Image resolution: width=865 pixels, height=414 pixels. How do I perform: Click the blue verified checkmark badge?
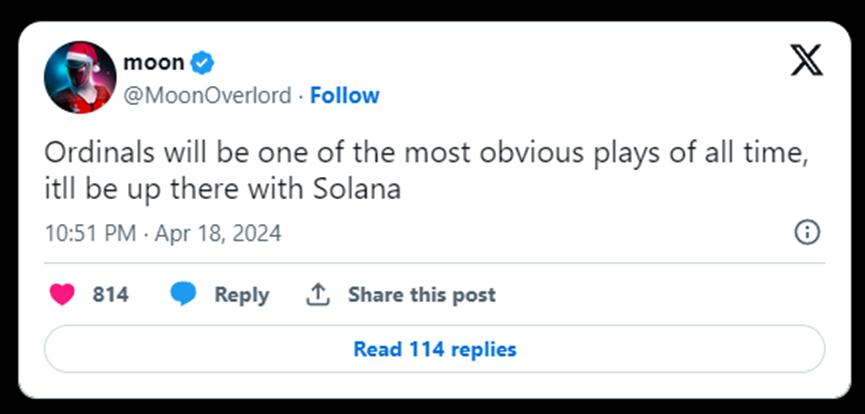203,63
